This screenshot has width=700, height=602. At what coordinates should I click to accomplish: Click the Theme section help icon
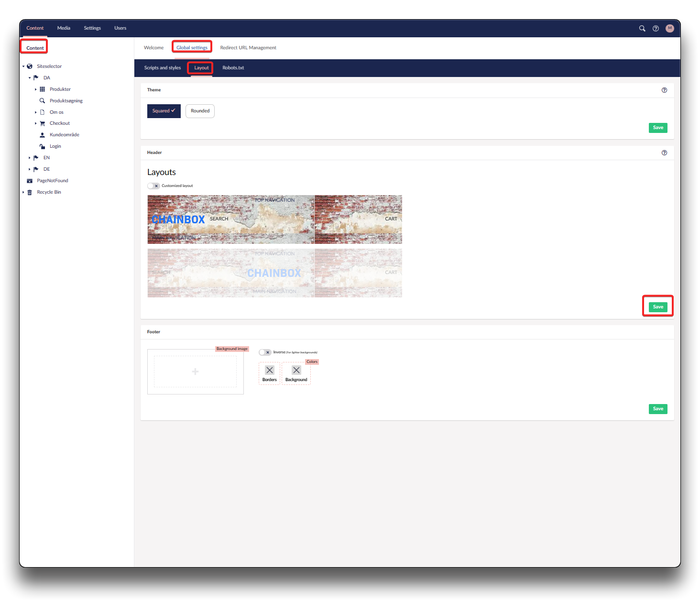click(x=664, y=90)
